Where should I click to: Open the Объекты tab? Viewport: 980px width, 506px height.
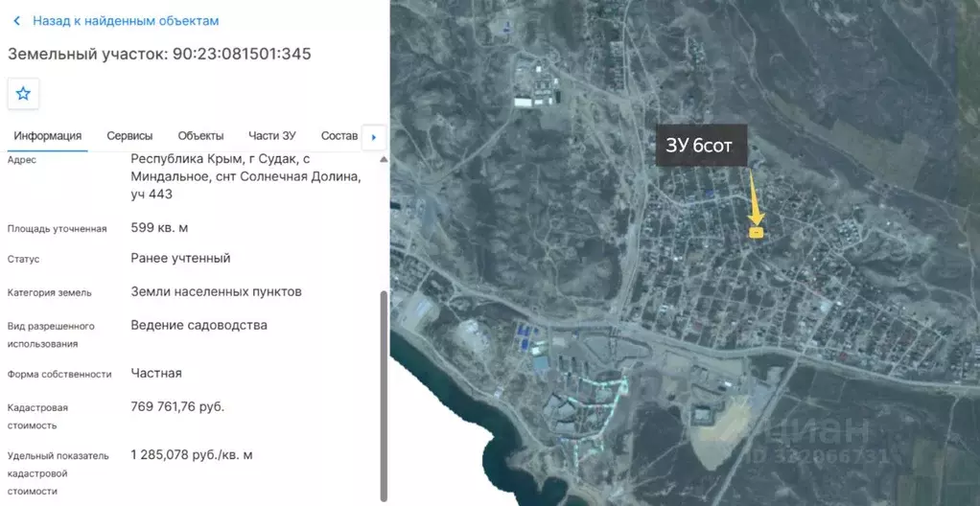coord(200,135)
